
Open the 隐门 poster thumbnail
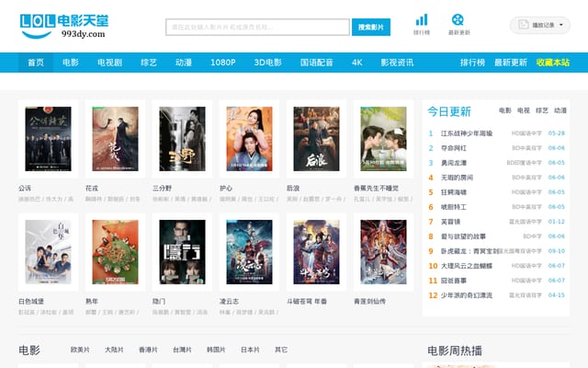[182, 252]
